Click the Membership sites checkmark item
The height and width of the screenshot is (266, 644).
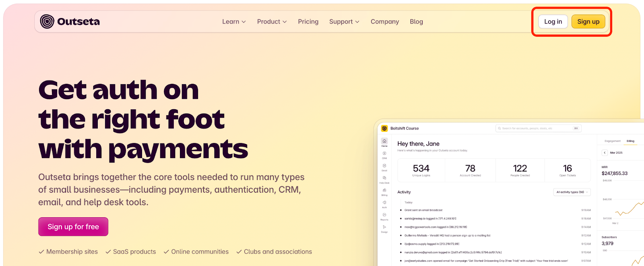point(68,251)
